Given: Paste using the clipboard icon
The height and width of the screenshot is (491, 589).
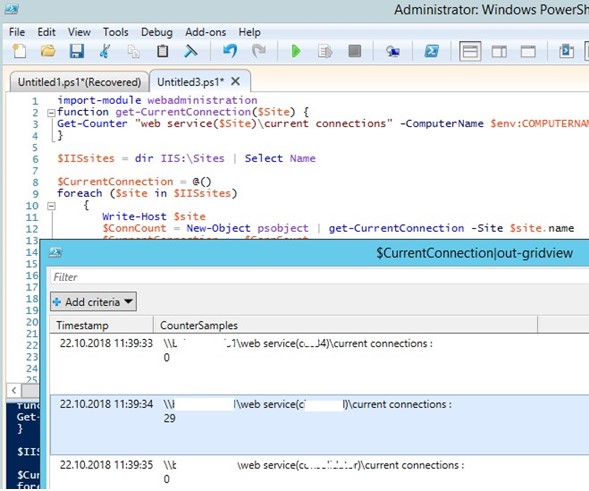Looking at the screenshot, I should (162, 51).
